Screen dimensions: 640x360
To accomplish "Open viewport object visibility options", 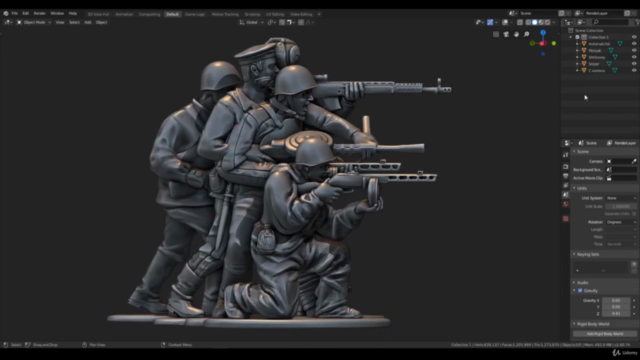I will pyautogui.click(x=479, y=22).
